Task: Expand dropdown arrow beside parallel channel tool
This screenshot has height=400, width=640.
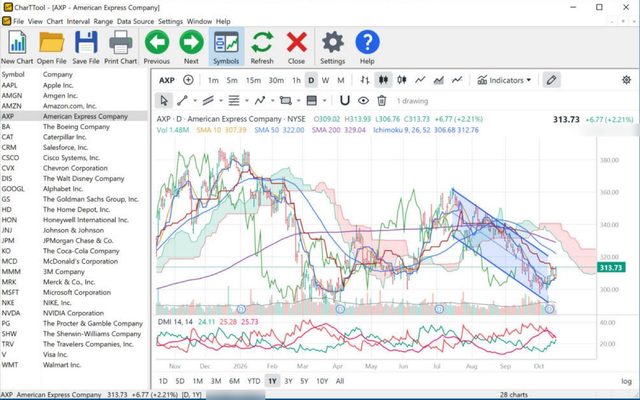Action: (221, 101)
